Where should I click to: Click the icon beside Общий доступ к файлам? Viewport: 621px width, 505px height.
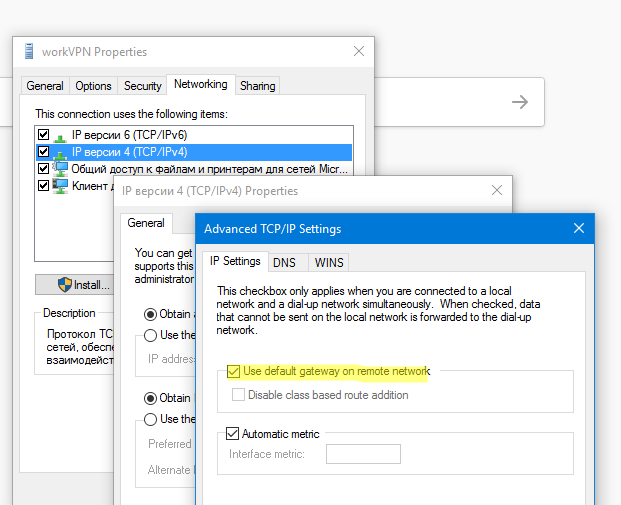pos(60,169)
